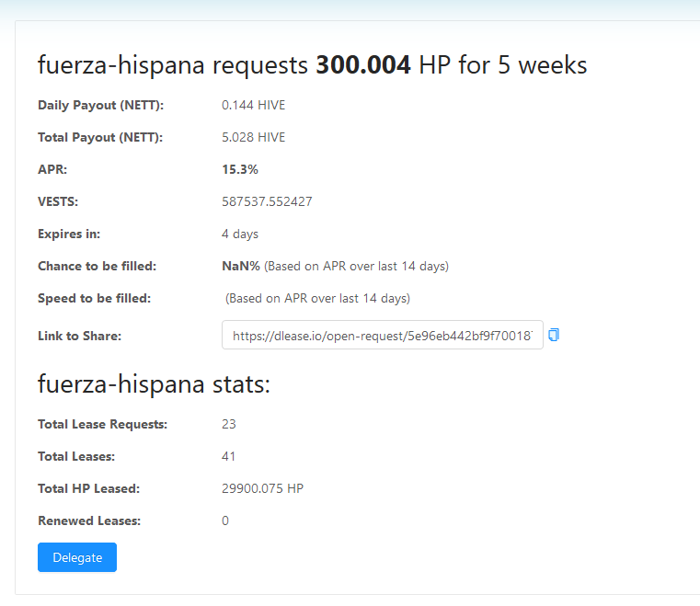Click the '0.144 HIVE' daily payout value

[x=253, y=106]
